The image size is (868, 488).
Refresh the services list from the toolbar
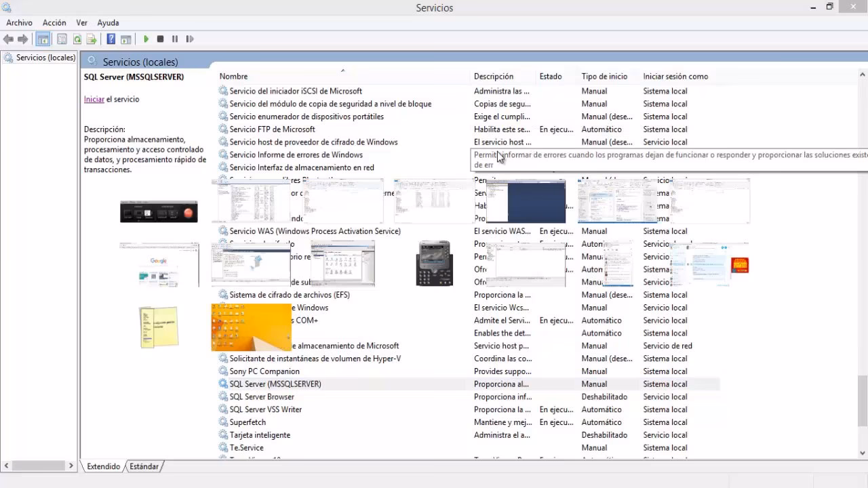pos(77,39)
